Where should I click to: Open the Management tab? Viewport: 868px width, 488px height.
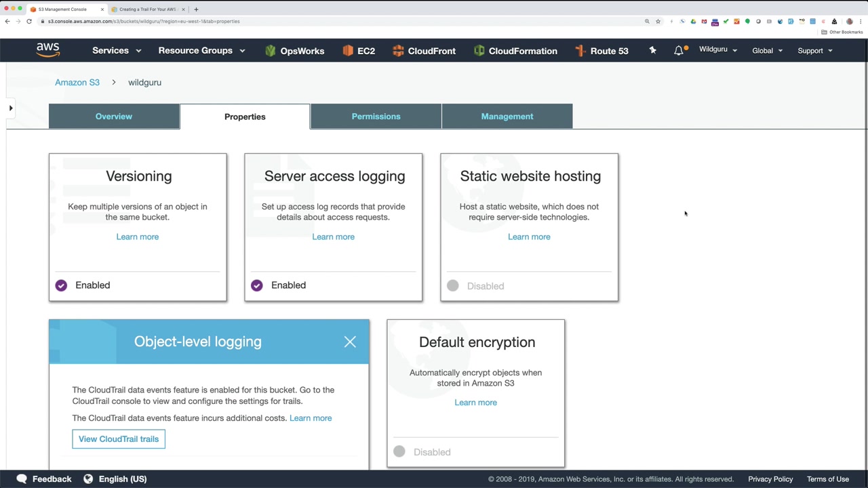click(x=507, y=117)
